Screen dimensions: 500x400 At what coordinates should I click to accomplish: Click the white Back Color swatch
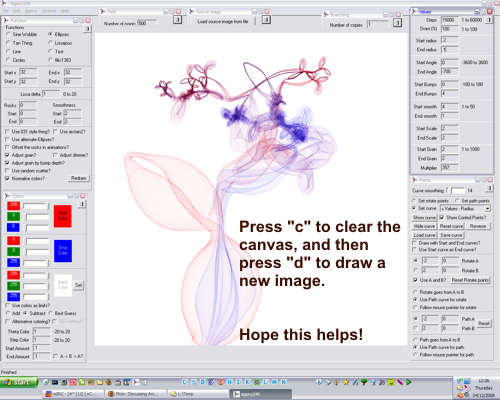pyautogui.click(x=63, y=285)
